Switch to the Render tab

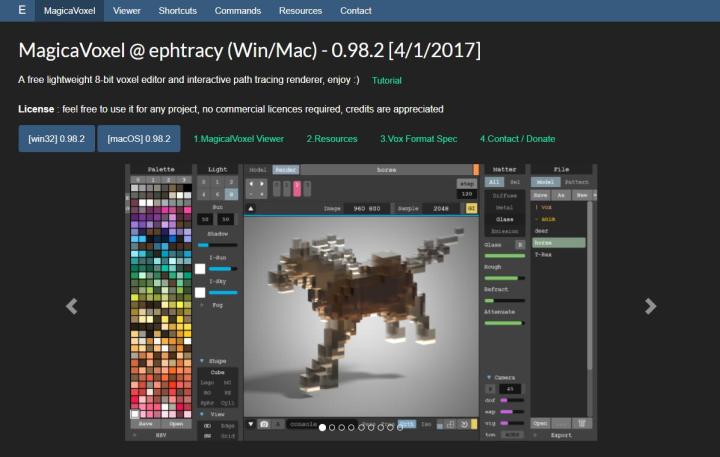coord(286,170)
